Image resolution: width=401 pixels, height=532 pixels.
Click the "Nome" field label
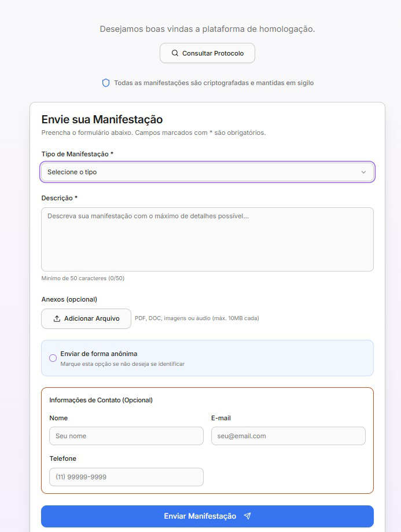pos(58,418)
